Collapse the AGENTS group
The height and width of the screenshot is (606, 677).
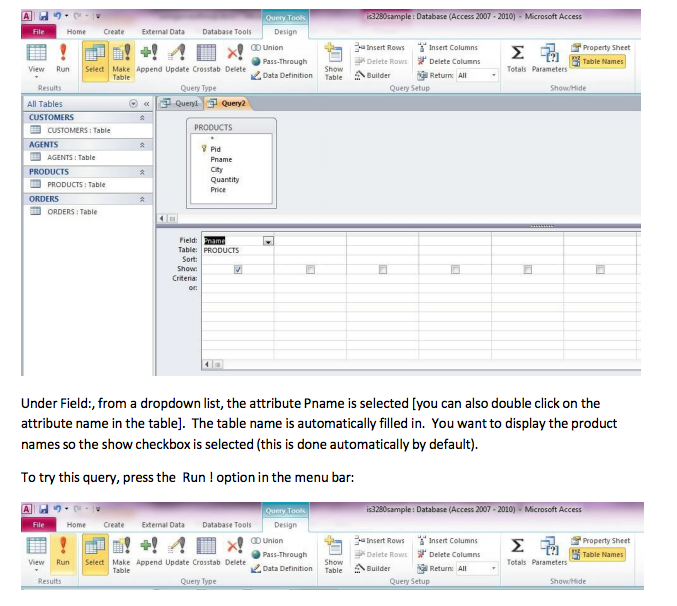pyautogui.click(x=142, y=145)
